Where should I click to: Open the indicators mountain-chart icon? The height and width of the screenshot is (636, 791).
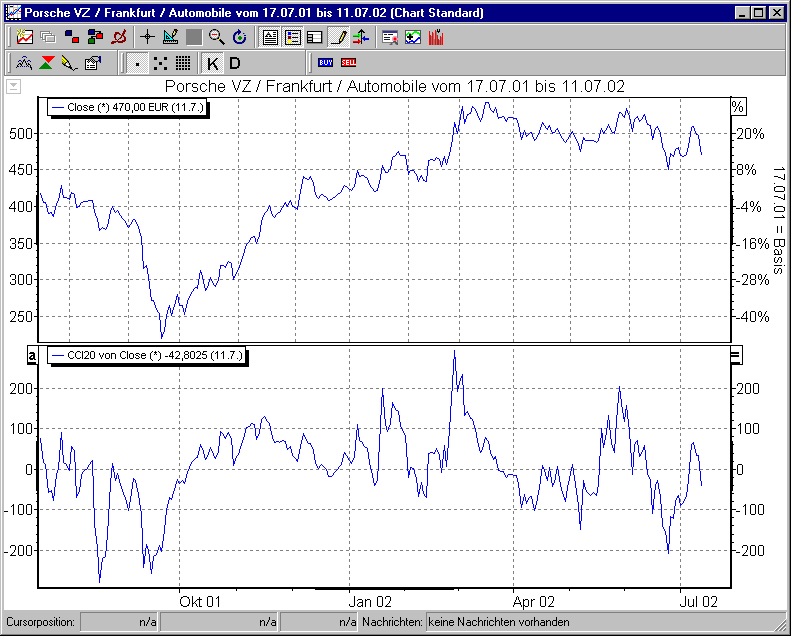click(x=25, y=63)
